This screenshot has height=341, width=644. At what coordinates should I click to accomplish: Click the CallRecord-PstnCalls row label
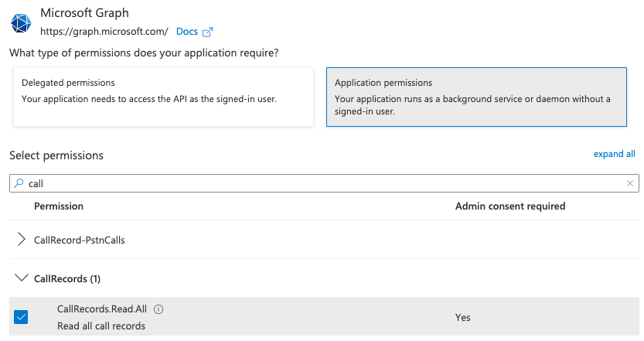coord(80,240)
